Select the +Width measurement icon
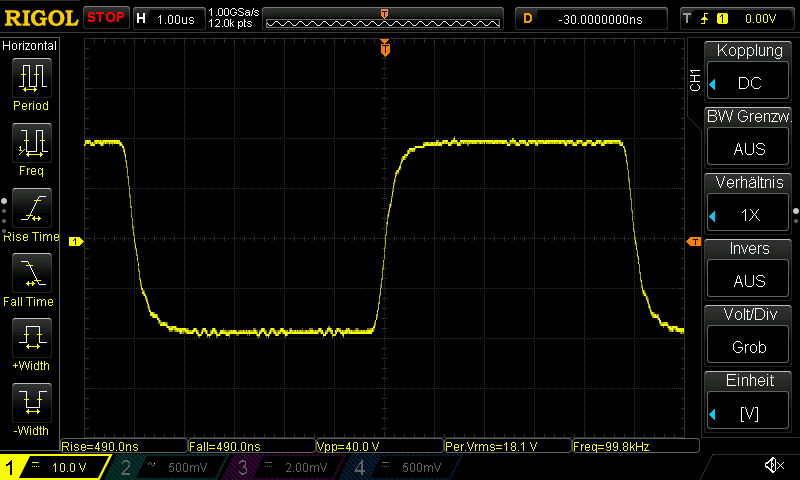Viewport: 800px width, 480px height. tap(32, 337)
